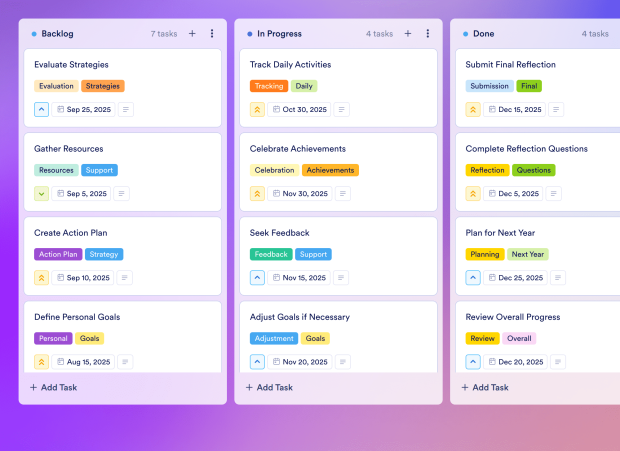The width and height of the screenshot is (620, 451).
Task: Toggle priority icon on Celebrate Achievements card
Action: (257, 193)
